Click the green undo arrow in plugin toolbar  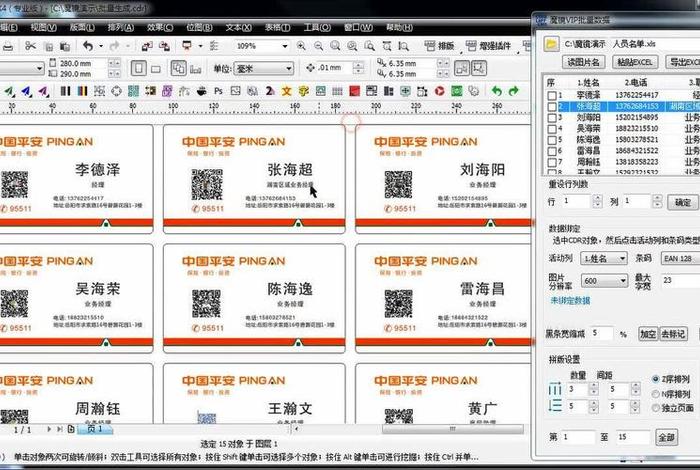[496, 91]
